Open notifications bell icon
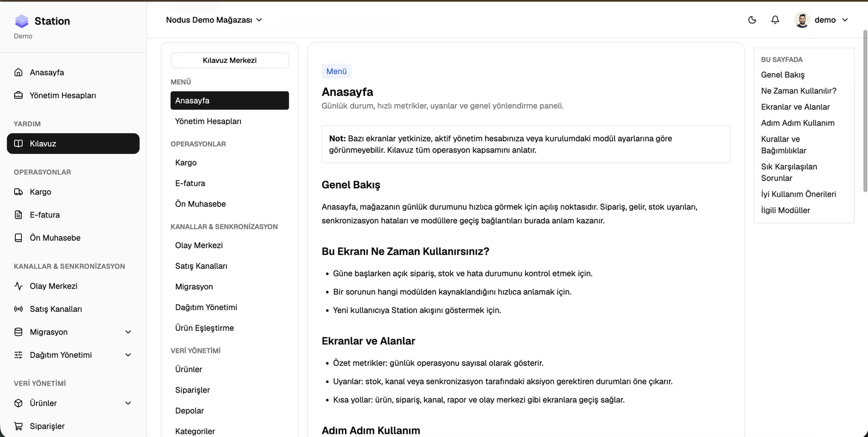 [x=775, y=20]
